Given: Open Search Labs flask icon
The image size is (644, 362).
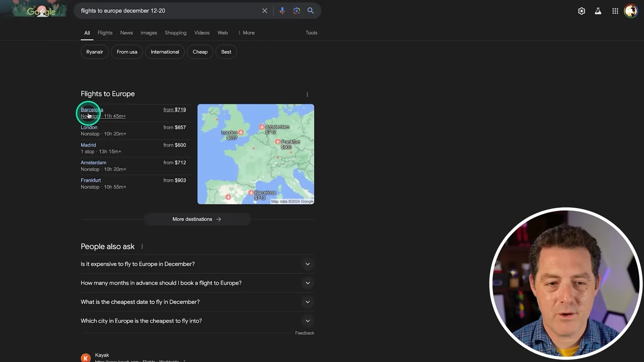Looking at the screenshot, I should (x=598, y=11).
